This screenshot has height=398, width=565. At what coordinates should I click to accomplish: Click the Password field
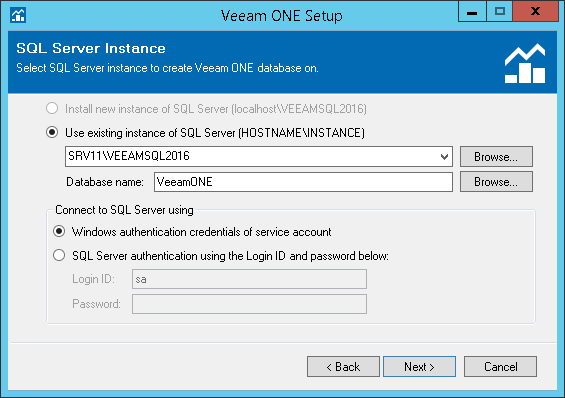pos(249,304)
